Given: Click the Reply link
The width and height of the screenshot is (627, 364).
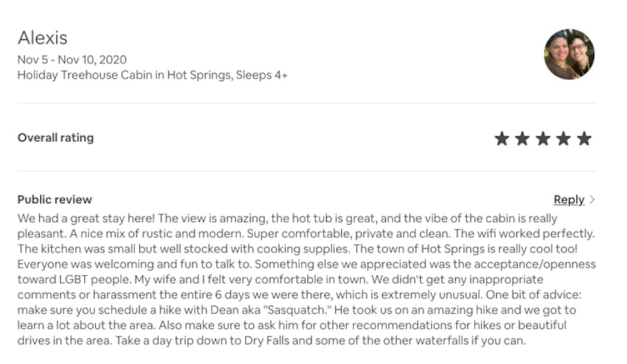Looking at the screenshot, I should point(569,199).
